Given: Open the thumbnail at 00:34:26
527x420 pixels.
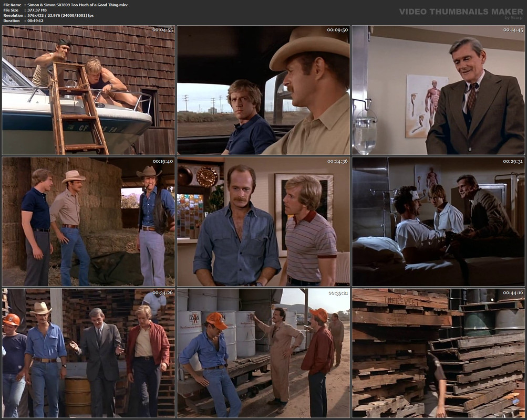Looking at the screenshot, I should (x=88, y=353).
